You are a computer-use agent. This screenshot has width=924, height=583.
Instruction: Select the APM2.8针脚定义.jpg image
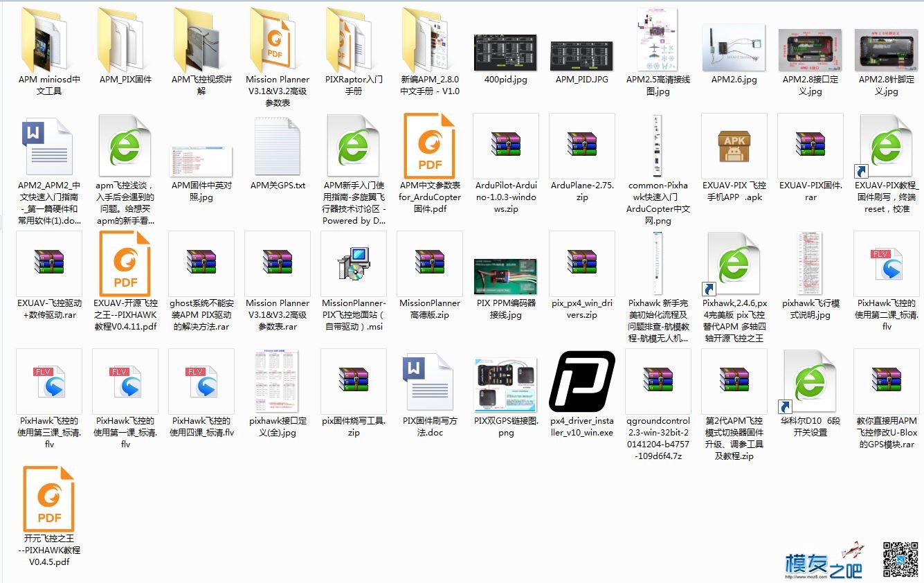(887, 49)
